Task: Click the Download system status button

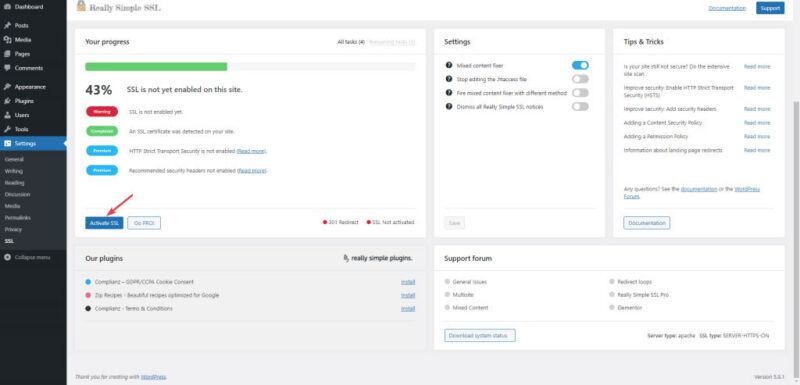Action: 480,336
